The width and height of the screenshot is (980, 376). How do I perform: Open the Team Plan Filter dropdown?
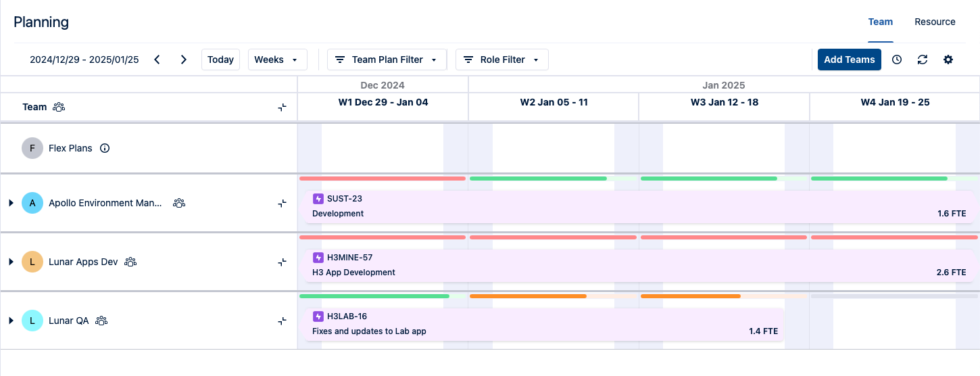[387, 60]
